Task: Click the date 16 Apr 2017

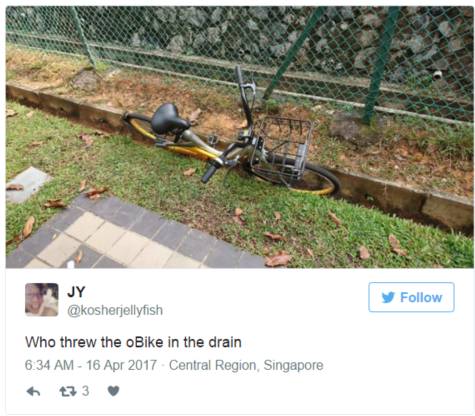Action: click(x=121, y=365)
